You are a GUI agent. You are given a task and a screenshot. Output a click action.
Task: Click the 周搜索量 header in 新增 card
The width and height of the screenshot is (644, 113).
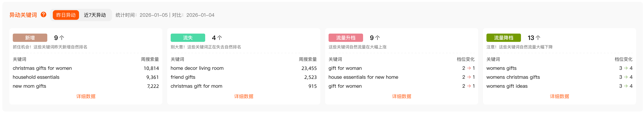(150, 59)
